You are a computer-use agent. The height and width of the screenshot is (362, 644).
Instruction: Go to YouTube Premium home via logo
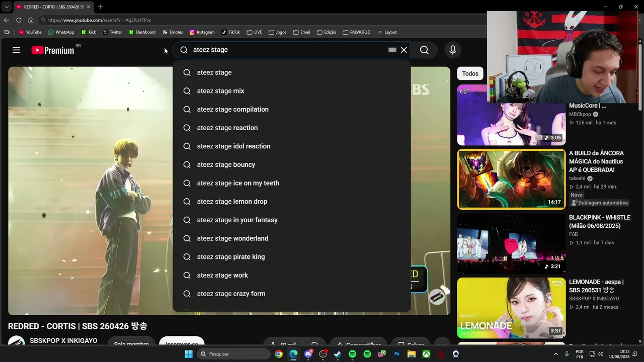tap(53, 50)
